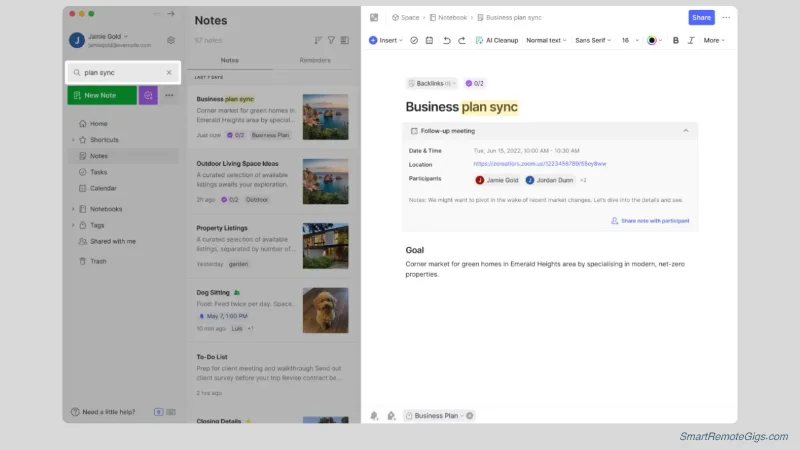Select Notes in sidebar
This screenshot has width=800, height=450.
(x=123, y=156)
